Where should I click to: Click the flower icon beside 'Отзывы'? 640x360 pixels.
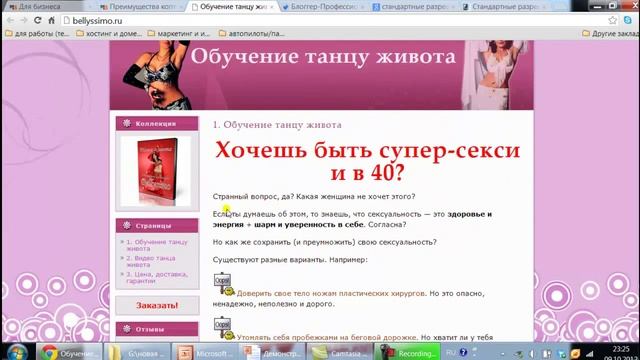pos(127,329)
